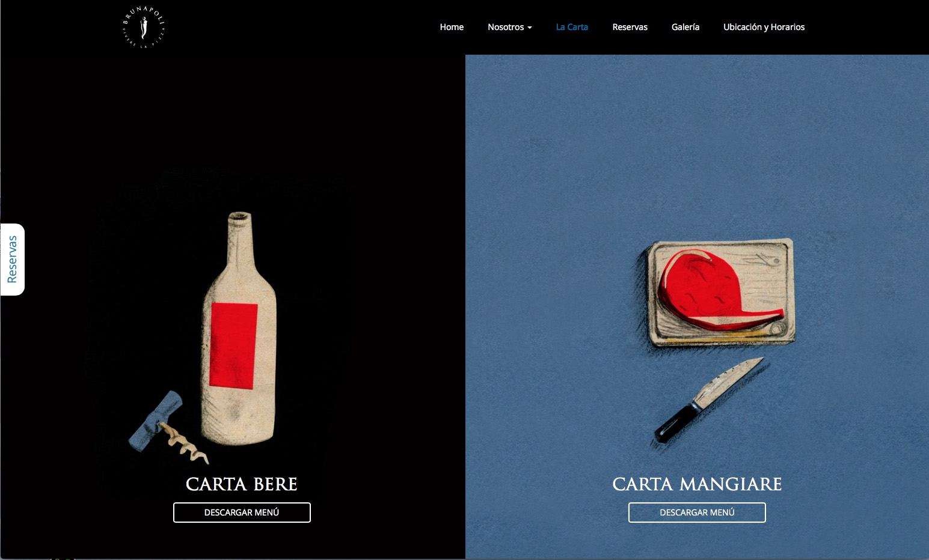Click the wine bottle illustration
Viewport: 929px width, 560px height.
[x=239, y=329]
